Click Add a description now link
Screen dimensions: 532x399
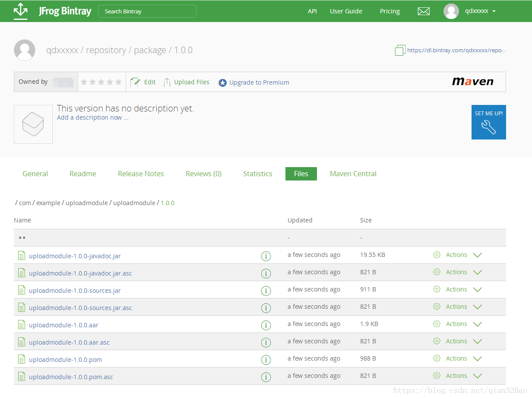92,117
